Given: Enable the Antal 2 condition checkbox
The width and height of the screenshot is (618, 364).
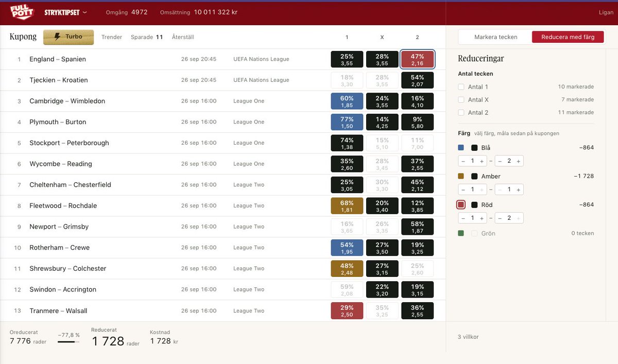Looking at the screenshot, I should tap(461, 113).
